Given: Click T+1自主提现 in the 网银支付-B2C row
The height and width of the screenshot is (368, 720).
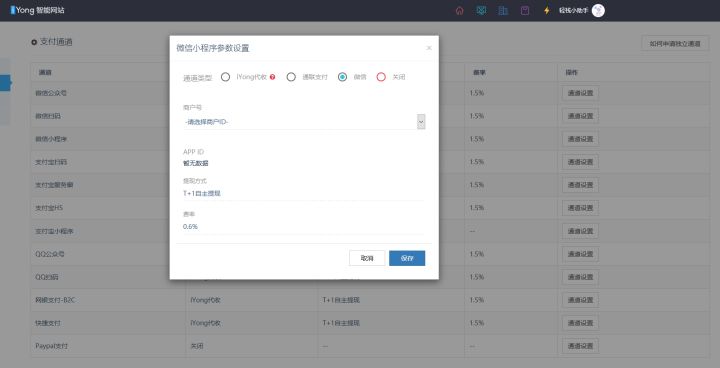Looking at the screenshot, I should [x=341, y=300].
